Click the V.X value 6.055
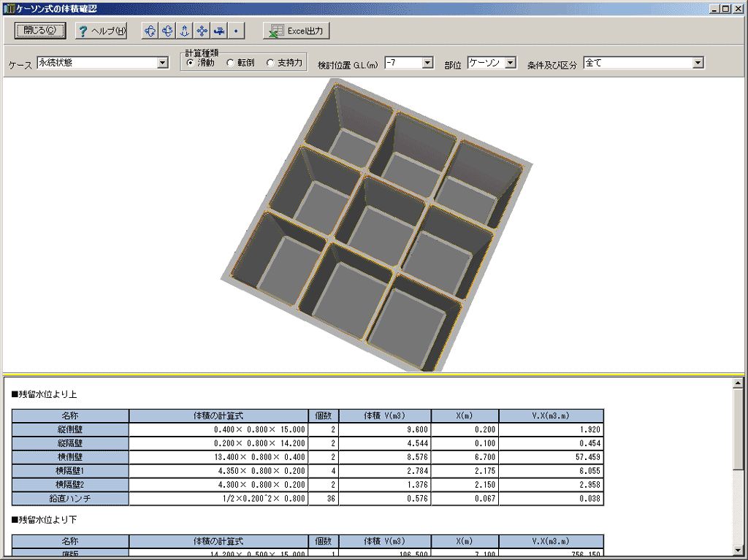The width and height of the screenshot is (748, 560). tap(552, 471)
